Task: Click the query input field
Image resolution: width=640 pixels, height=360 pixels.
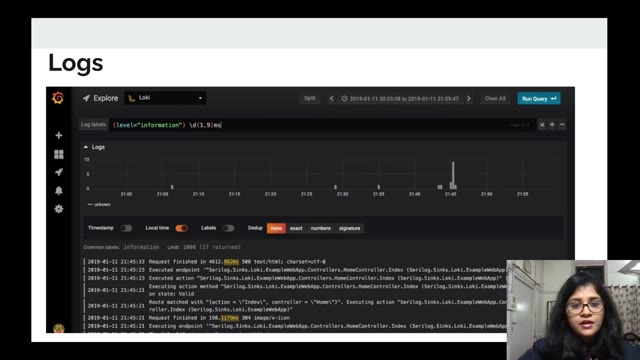Action: [322, 125]
